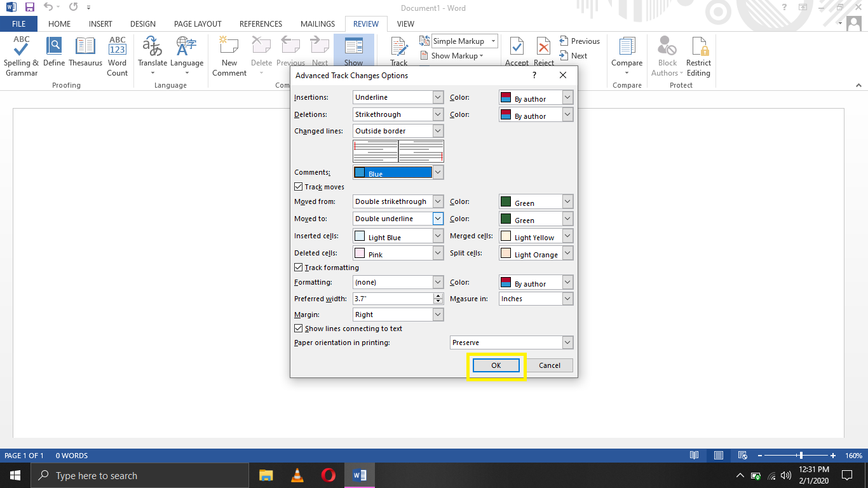Click OK in Track Changes Options
The image size is (868, 488).
pyautogui.click(x=496, y=365)
